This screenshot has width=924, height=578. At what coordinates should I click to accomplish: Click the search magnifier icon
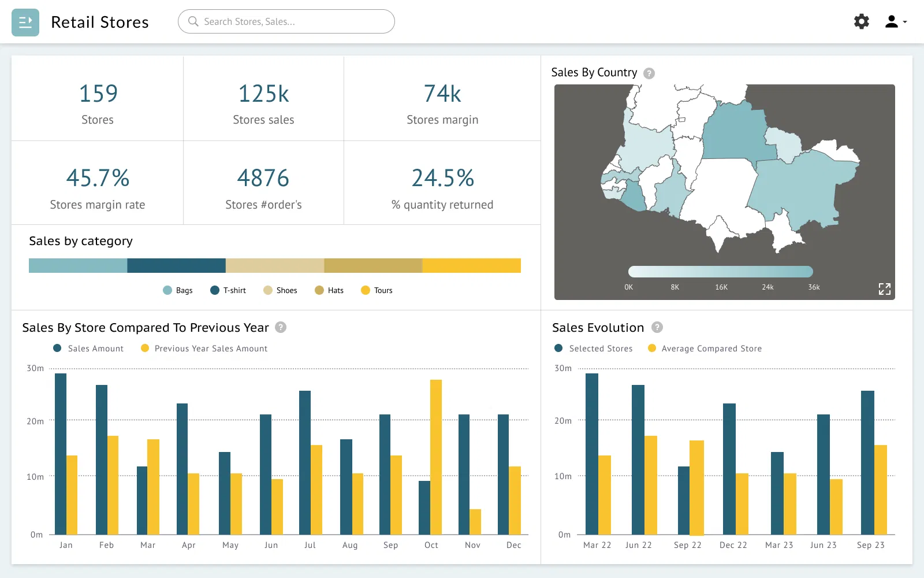[193, 21]
